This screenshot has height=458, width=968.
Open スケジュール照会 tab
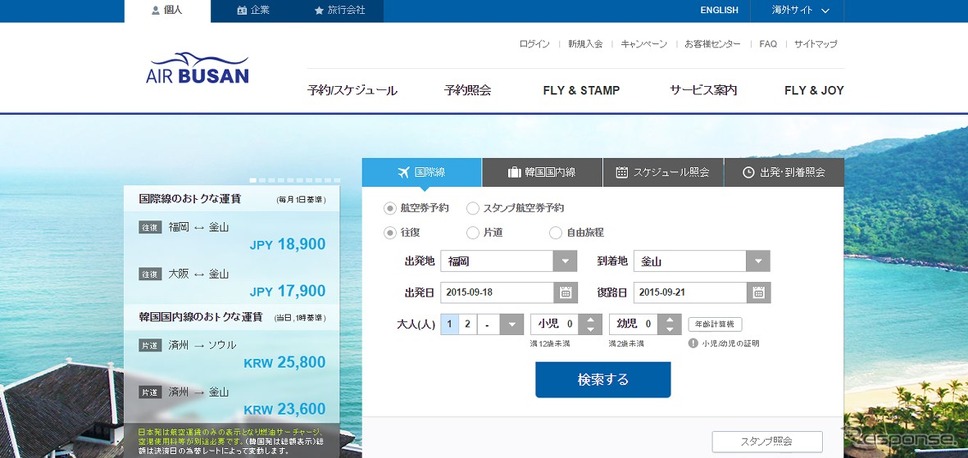[662, 172]
